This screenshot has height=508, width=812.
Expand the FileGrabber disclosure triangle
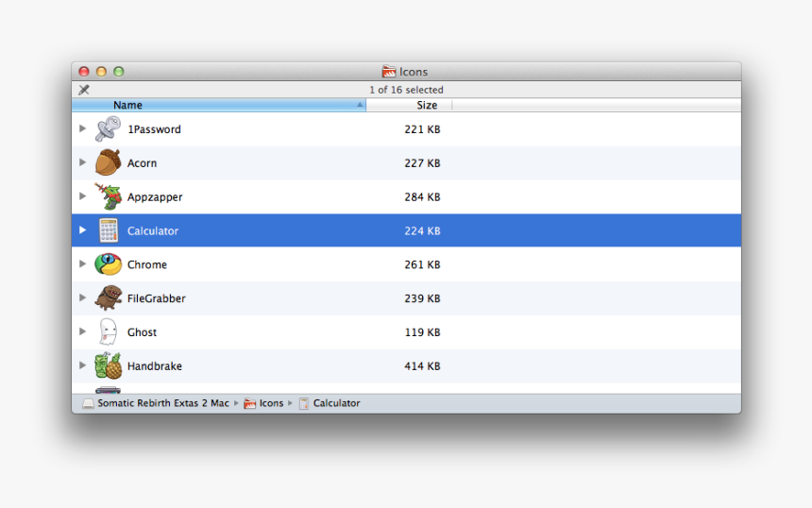pyautogui.click(x=82, y=297)
